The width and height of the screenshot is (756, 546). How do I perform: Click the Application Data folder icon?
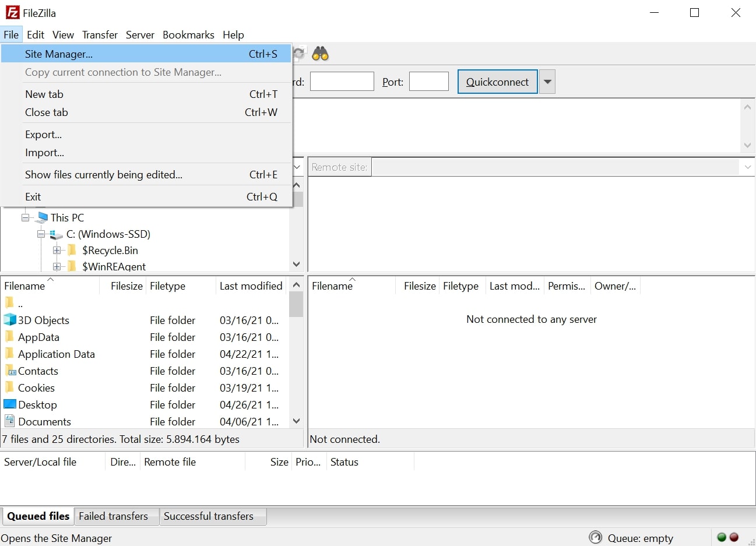9,354
